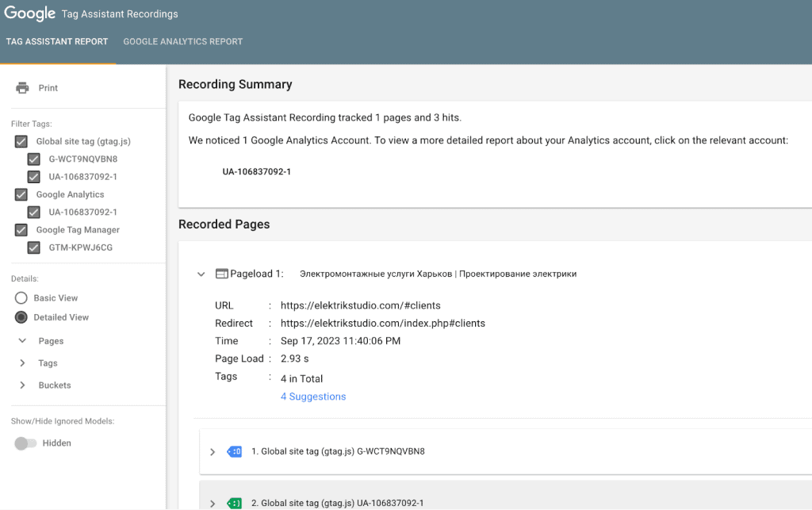Click the Print icon in the sidebar
The height and width of the screenshot is (510, 812).
click(x=24, y=87)
